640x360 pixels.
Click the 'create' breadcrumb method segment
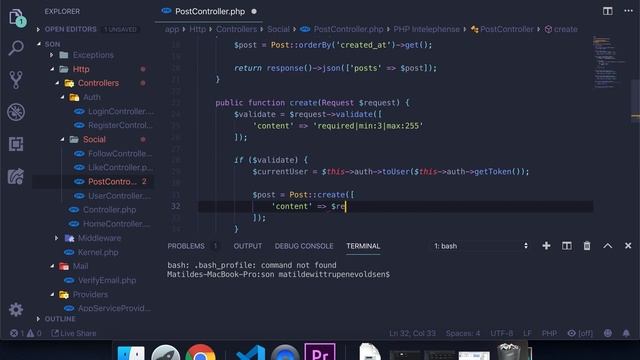[x=565, y=29]
